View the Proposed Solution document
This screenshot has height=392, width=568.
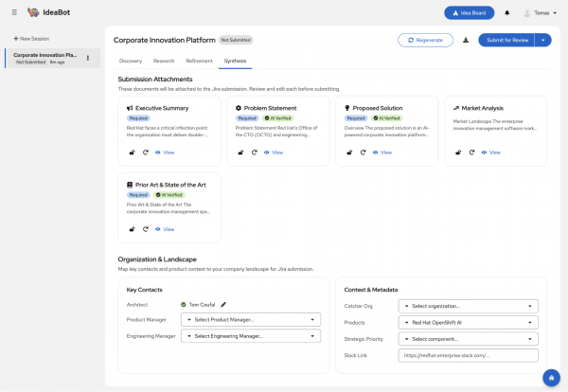382,152
